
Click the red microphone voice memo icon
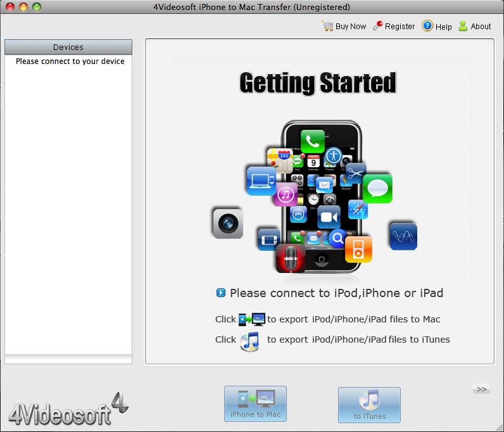pyautogui.click(x=291, y=258)
